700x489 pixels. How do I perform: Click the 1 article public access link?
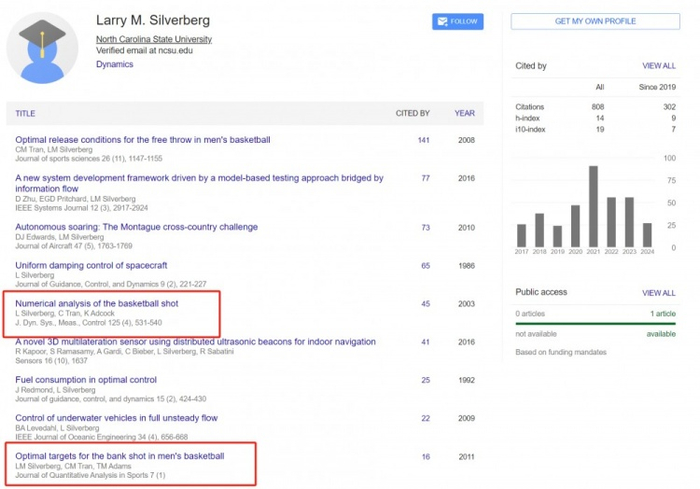[660, 314]
